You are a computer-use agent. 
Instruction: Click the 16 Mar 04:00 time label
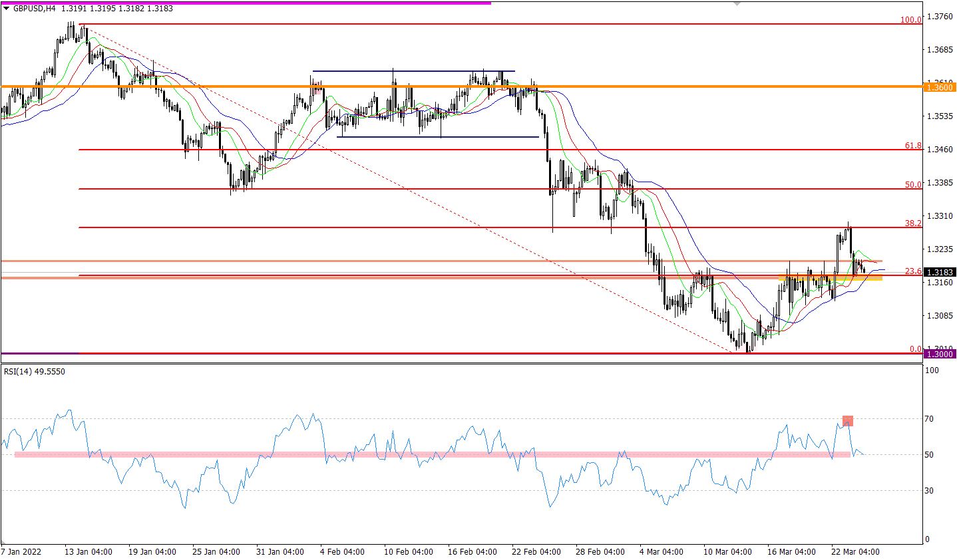click(791, 553)
